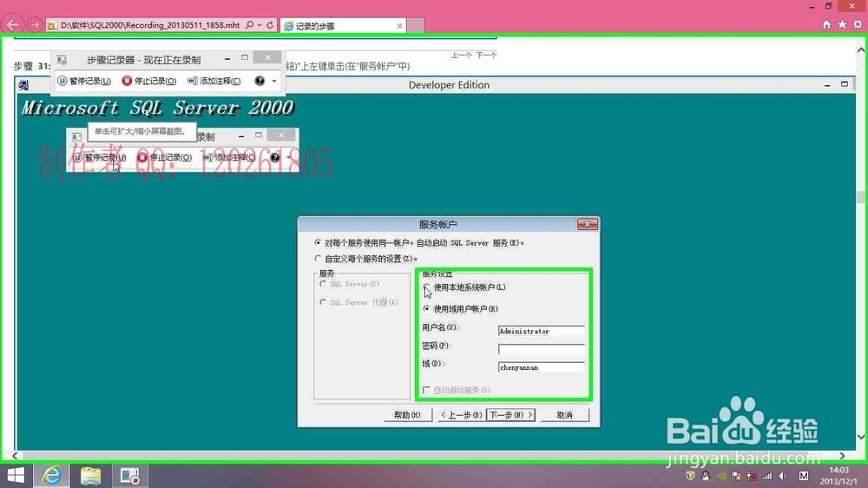This screenshot has height=488, width=868.
Task: Click 取消 button in 服务帐户 dialog
Action: 565,415
